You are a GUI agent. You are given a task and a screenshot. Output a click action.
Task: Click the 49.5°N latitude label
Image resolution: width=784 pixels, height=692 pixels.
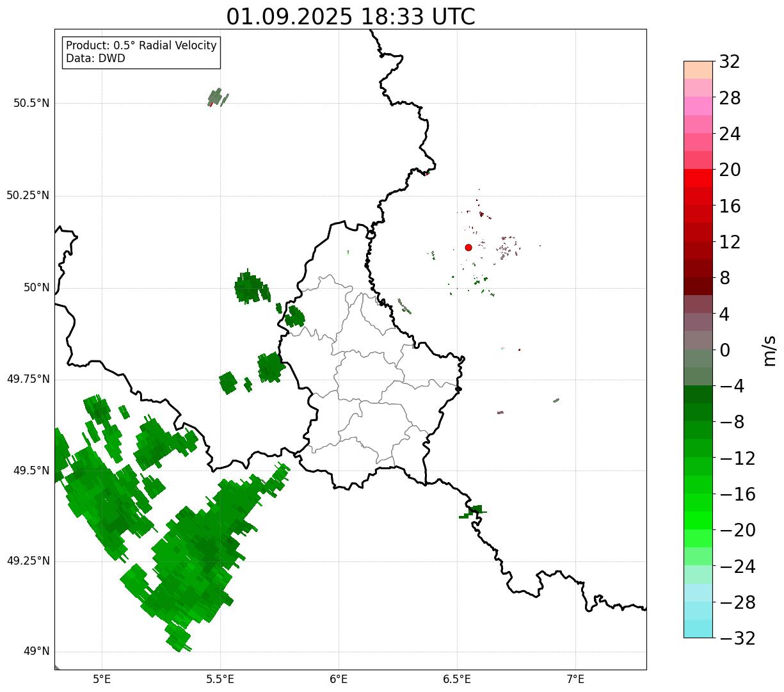pyautogui.click(x=31, y=471)
